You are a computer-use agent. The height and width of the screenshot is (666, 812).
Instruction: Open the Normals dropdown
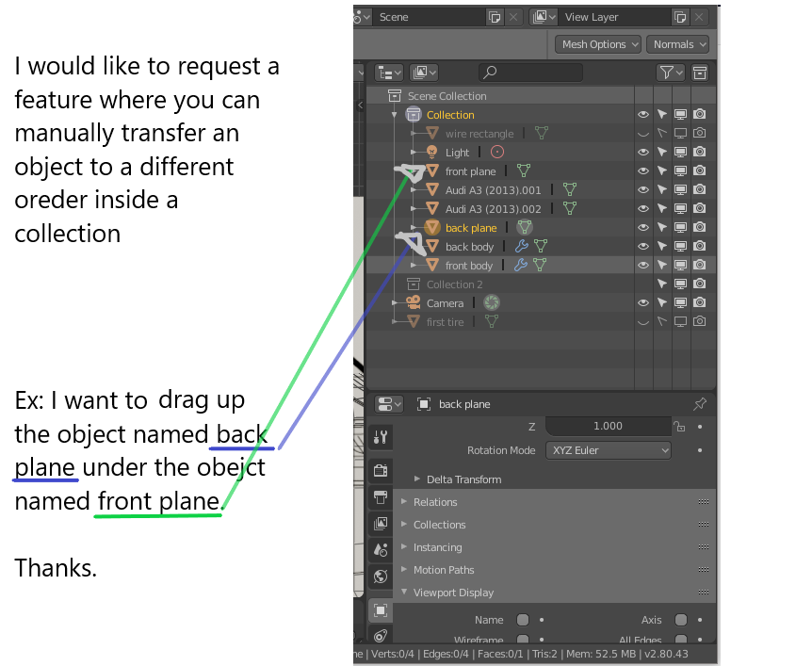point(677,44)
